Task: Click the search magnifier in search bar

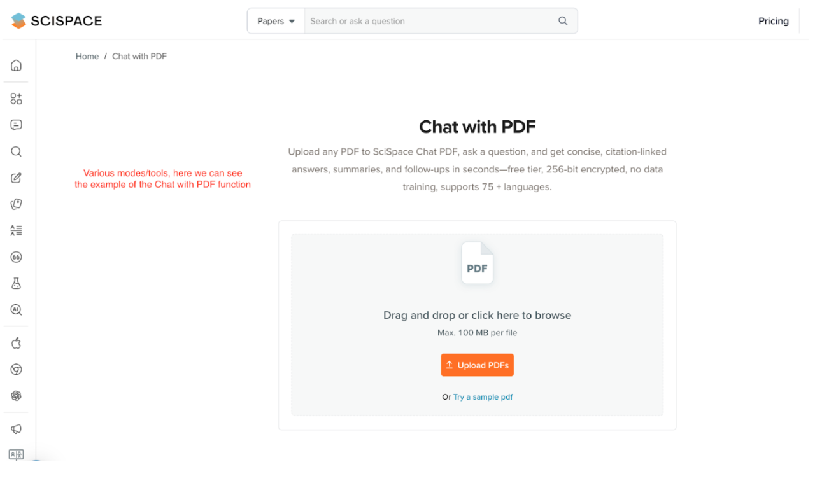Action: pos(563,21)
